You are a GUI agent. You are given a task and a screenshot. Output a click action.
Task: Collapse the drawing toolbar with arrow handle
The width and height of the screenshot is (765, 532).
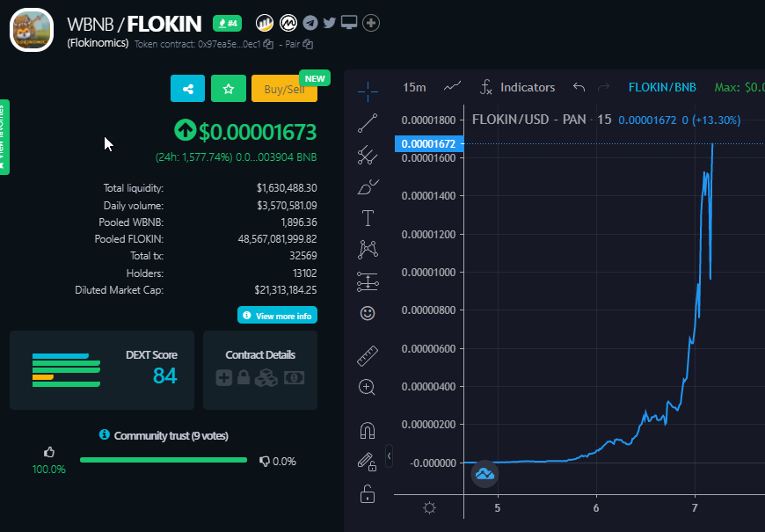(x=389, y=455)
